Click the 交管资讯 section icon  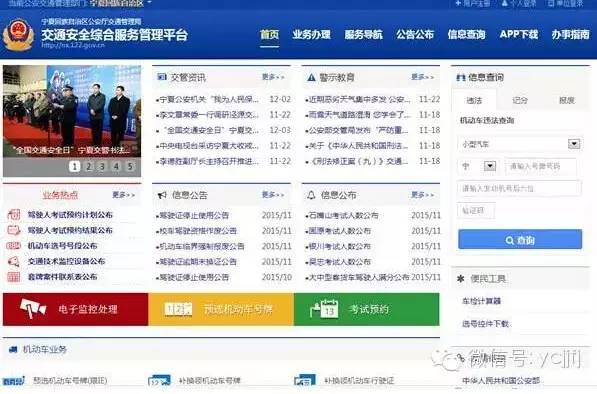click(x=161, y=77)
